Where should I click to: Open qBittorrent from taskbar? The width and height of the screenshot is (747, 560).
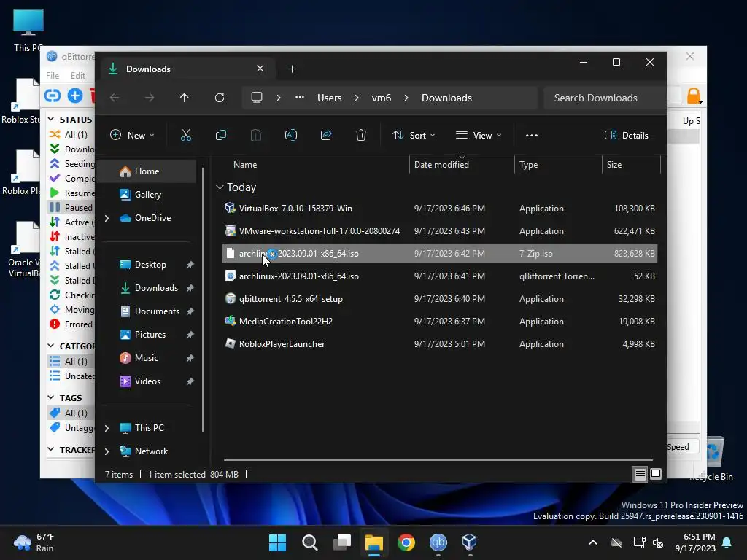[x=438, y=542]
